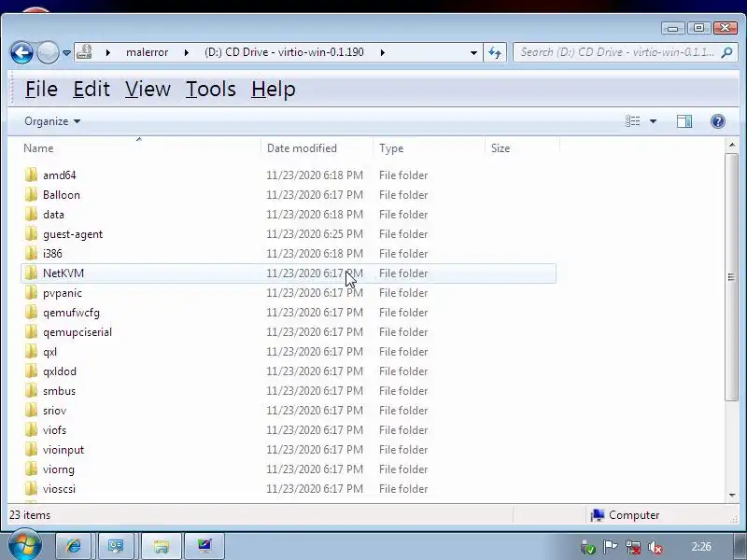747x560 pixels.
Task: Select the guest-agent folder icon
Action: click(x=31, y=233)
